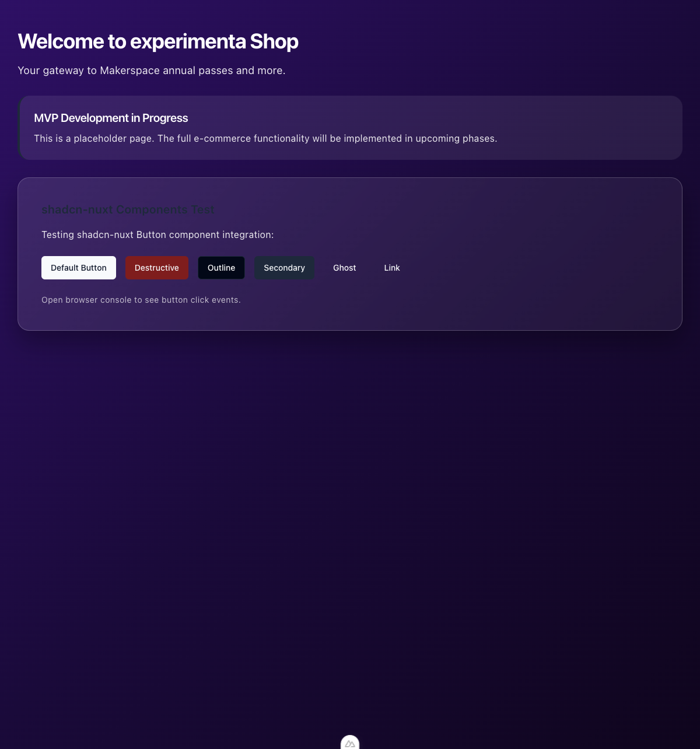700x749 pixels.
Task: Click the Welcome to experimenta Shop heading
Action: pyautogui.click(x=158, y=41)
